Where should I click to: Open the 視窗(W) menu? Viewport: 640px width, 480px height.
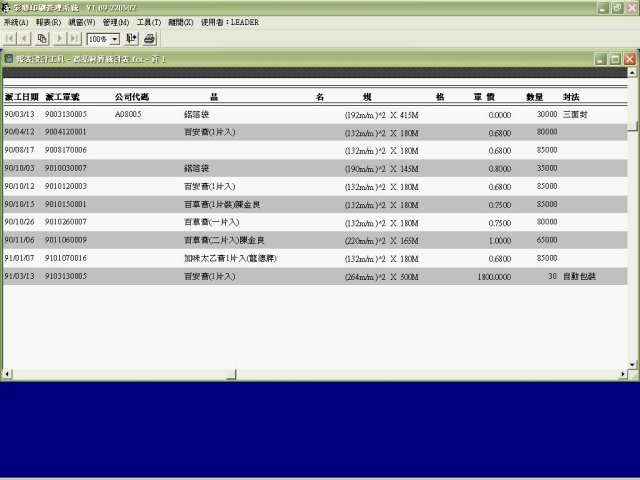82,22
